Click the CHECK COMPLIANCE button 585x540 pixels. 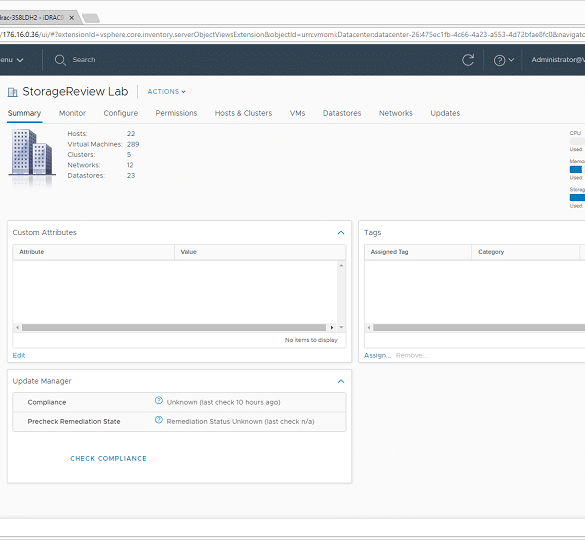pyautogui.click(x=108, y=458)
